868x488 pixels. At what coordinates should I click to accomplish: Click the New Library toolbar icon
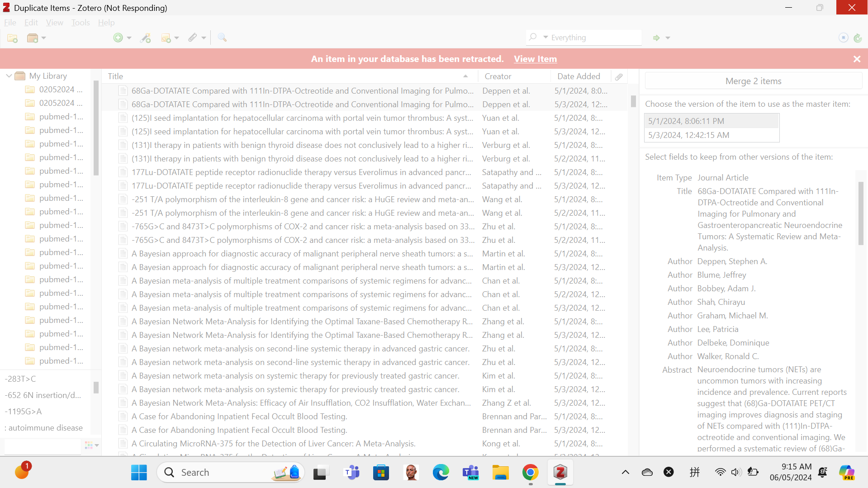click(x=33, y=38)
